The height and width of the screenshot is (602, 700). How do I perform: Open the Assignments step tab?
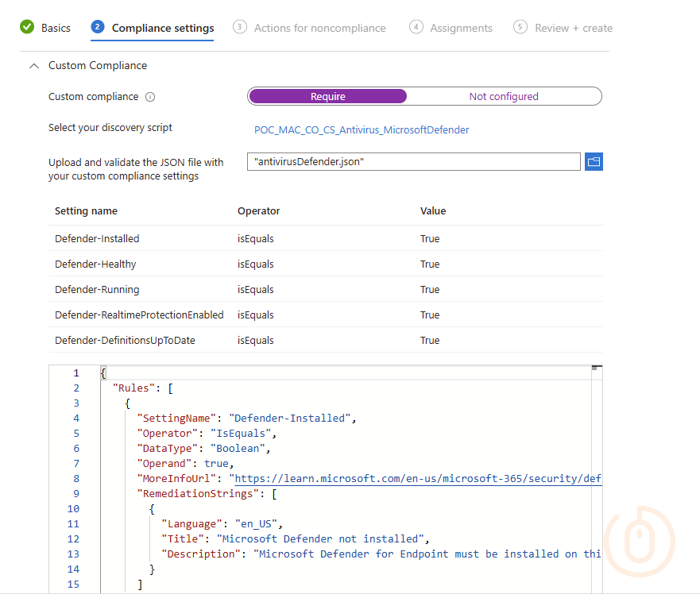coord(451,28)
